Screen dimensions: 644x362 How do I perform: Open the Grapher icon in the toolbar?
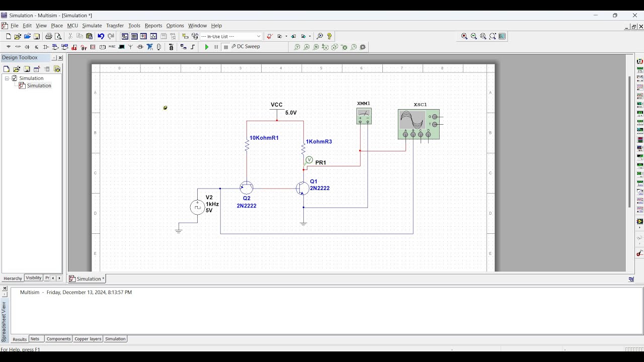(153, 36)
